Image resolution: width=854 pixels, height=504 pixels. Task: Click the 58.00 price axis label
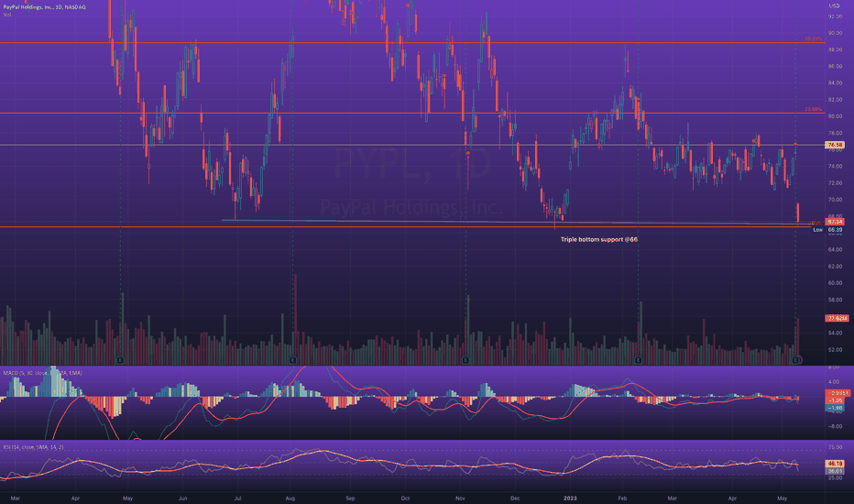tap(835, 300)
